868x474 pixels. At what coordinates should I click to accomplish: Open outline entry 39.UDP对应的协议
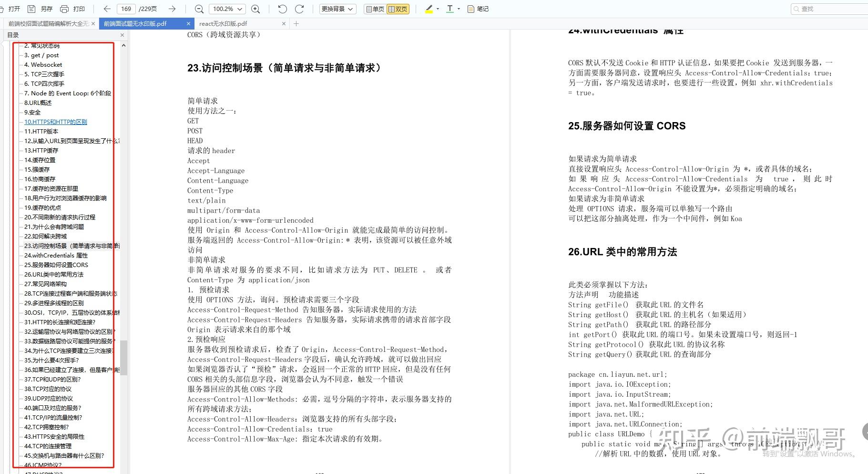coord(49,399)
